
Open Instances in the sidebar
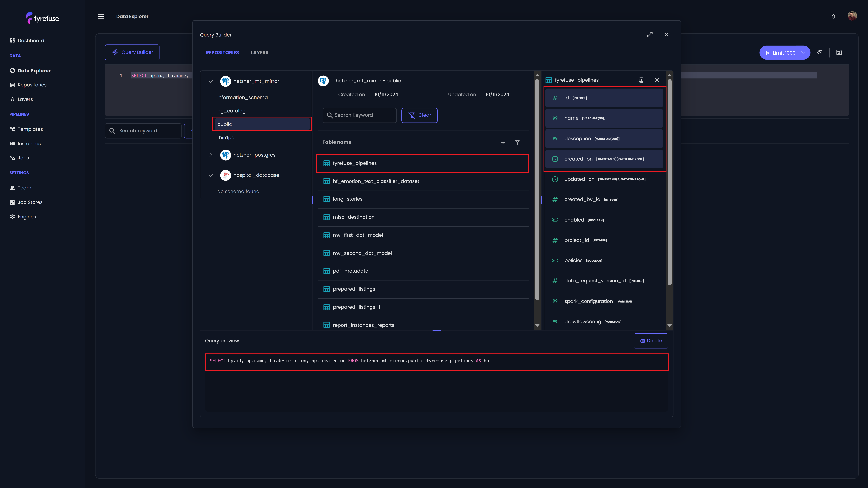[25, 144]
